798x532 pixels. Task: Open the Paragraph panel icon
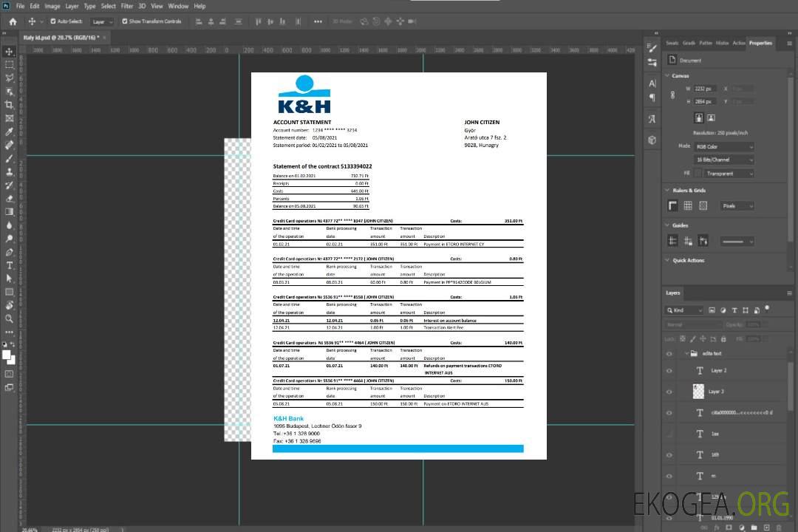652,98
